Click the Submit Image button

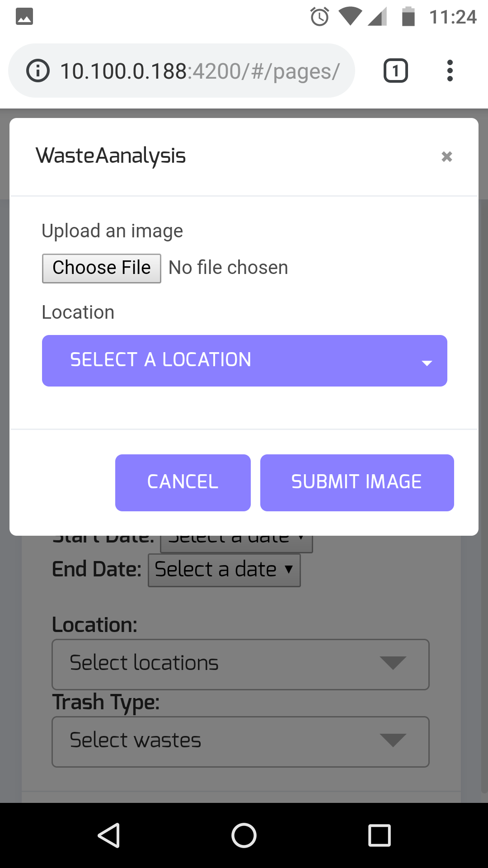[357, 483]
